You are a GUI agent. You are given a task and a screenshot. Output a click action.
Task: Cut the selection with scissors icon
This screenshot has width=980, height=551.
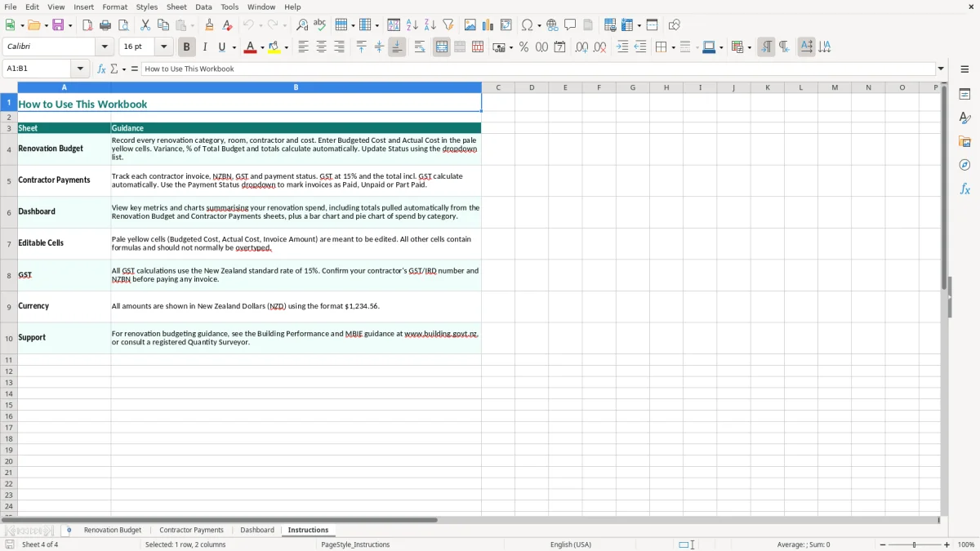coord(145,25)
